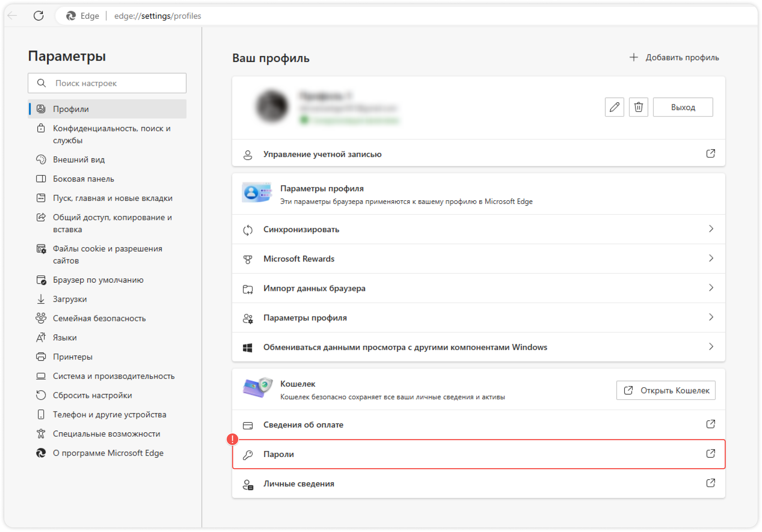The height and width of the screenshot is (532, 762).
Task: Open Конфиденциальность, поиск и службы
Action: 107,134
